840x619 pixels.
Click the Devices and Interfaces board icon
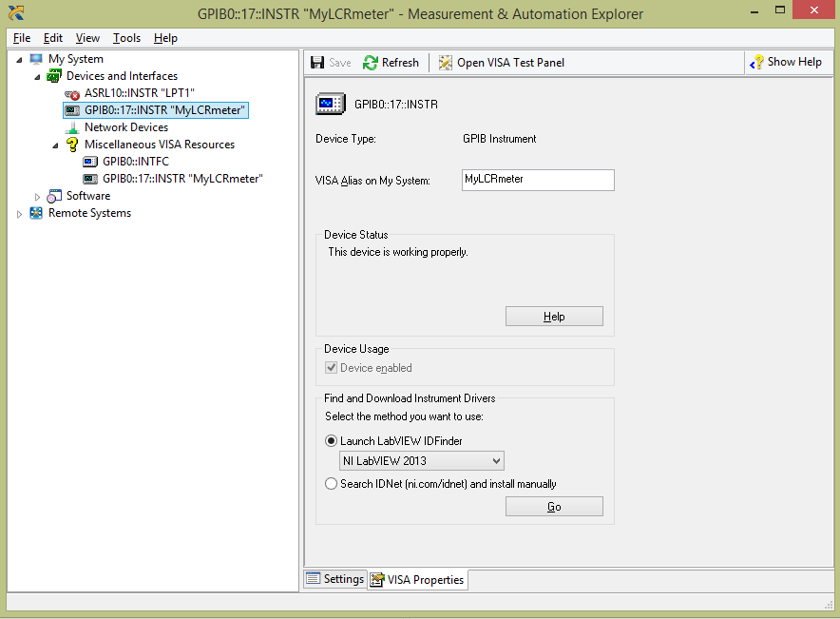coord(53,76)
